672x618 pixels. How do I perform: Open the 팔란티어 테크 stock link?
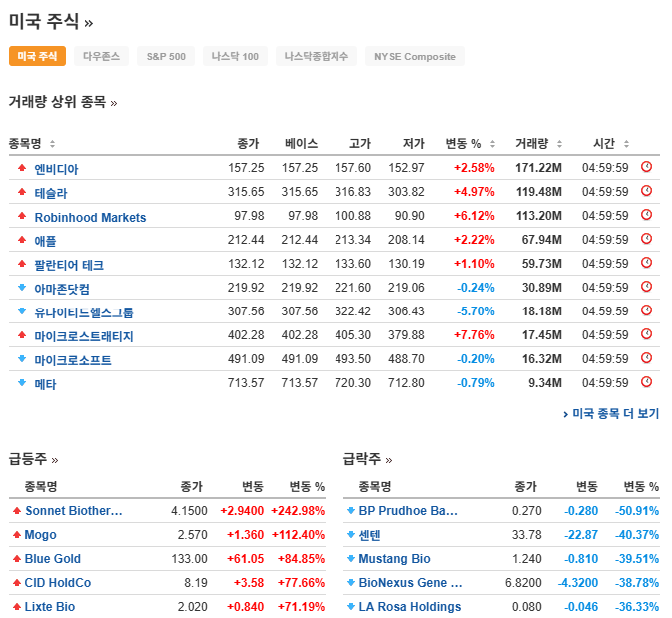pyautogui.click(x=69, y=265)
